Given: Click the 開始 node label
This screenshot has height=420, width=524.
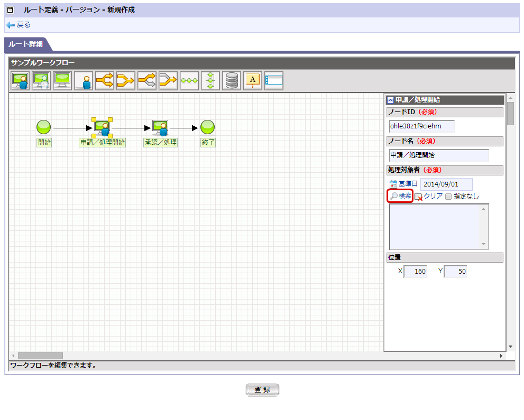Looking at the screenshot, I should 44,143.
